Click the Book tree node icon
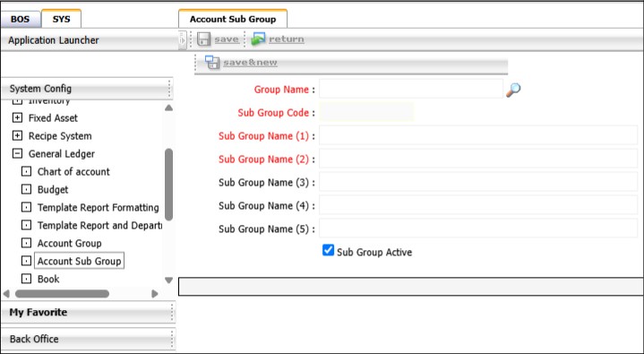644x354 pixels. (x=26, y=279)
